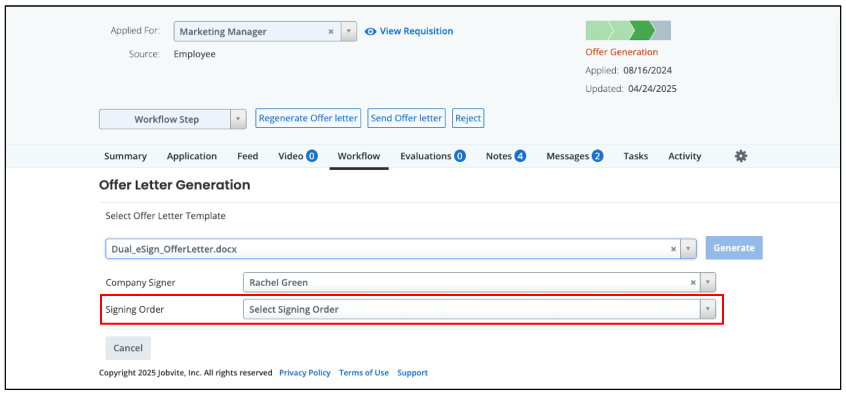Click the Company Signer label

pyautogui.click(x=140, y=282)
